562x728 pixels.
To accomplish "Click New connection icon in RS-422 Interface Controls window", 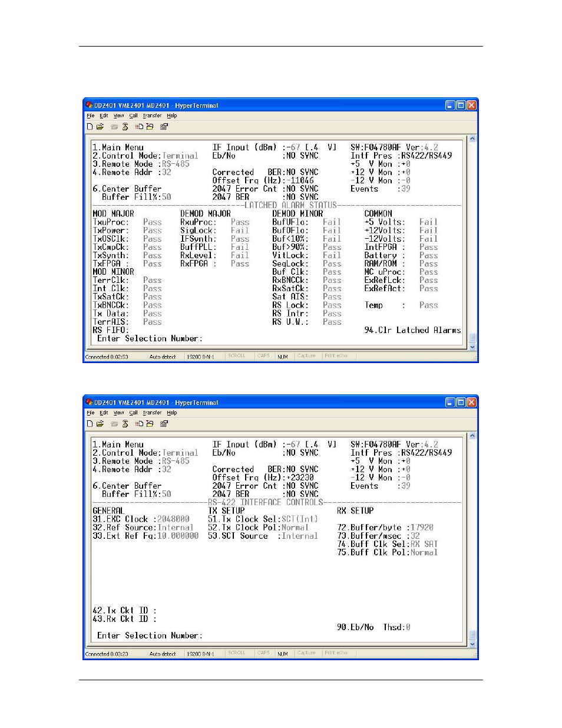I will click(x=90, y=423).
